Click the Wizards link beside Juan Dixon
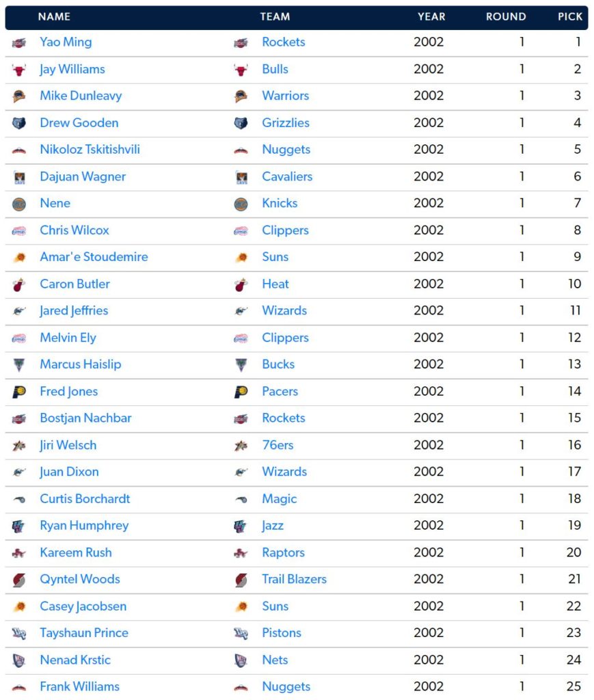 (284, 472)
